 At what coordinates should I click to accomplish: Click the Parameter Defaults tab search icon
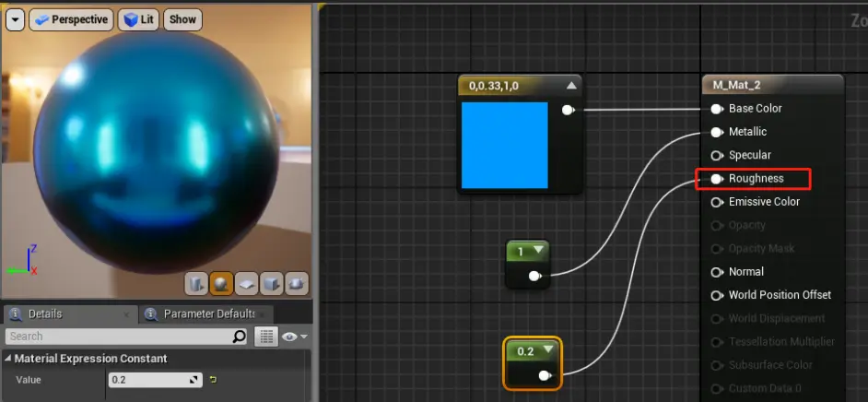point(150,314)
